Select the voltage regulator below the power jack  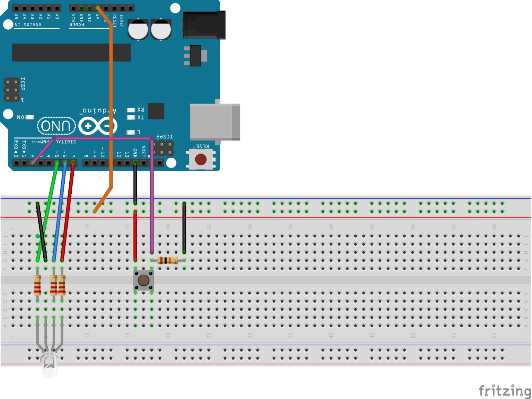coord(196,56)
